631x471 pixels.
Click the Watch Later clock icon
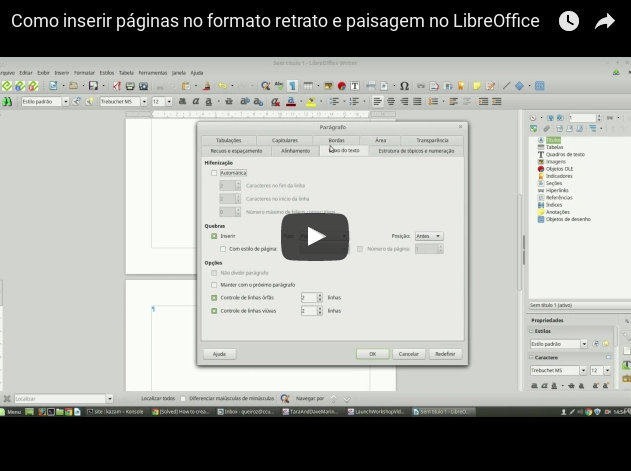click(x=569, y=21)
